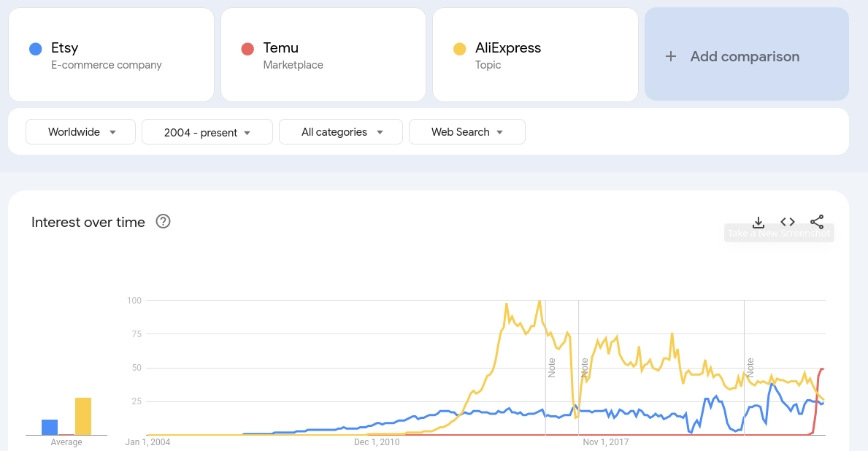The height and width of the screenshot is (451, 868).
Task: Click the blue Etsy color dot
Action: (x=35, y=49)
